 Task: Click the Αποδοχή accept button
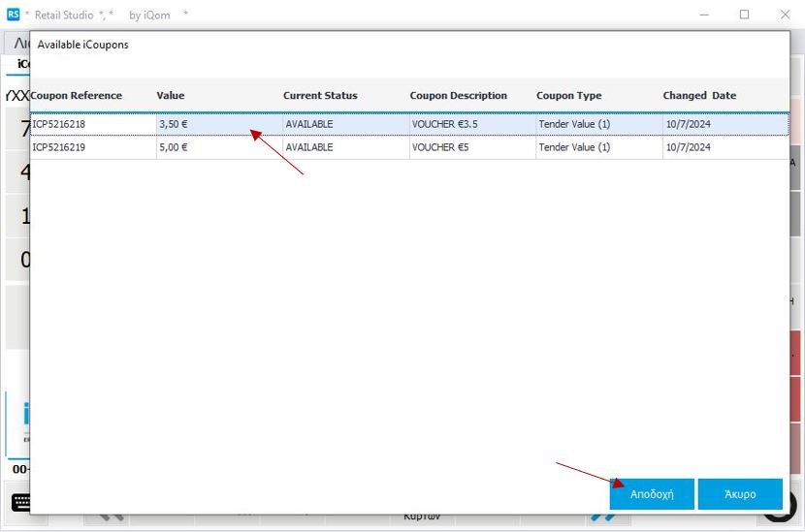[651, 494]
